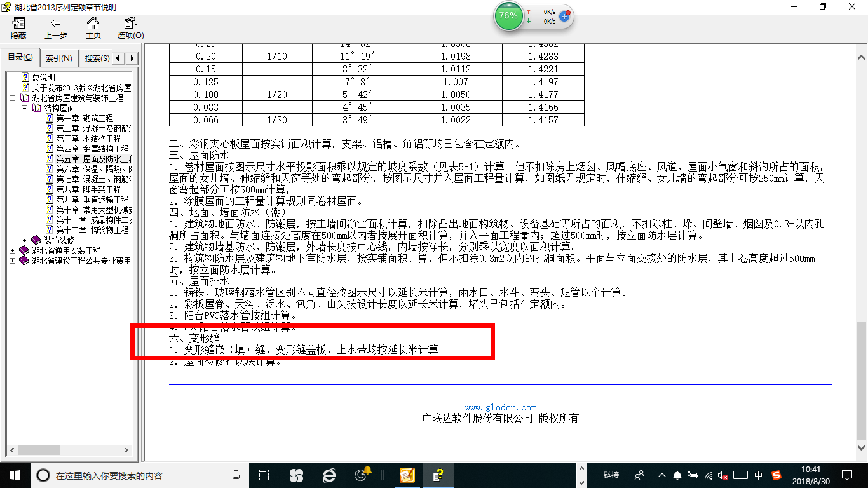Launch Internet Explorer from taskbar
This screenshot has height=488, width=868.
[329, 475]
